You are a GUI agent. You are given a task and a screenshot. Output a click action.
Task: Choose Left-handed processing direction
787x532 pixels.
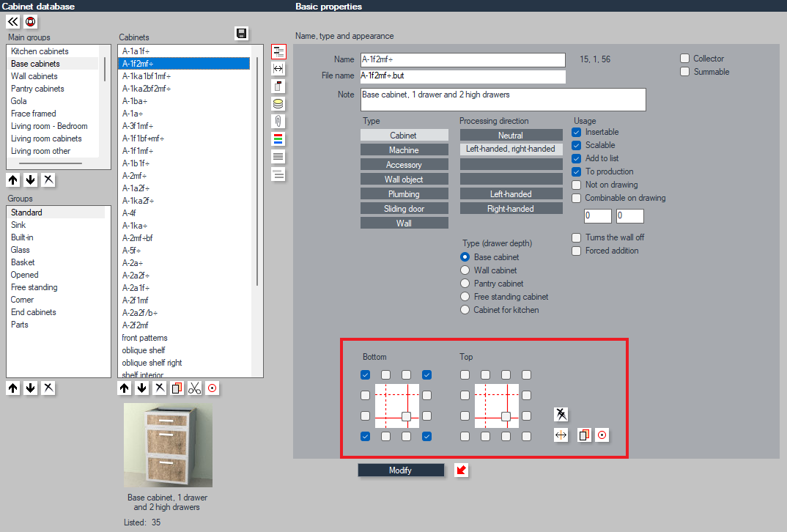511,194
